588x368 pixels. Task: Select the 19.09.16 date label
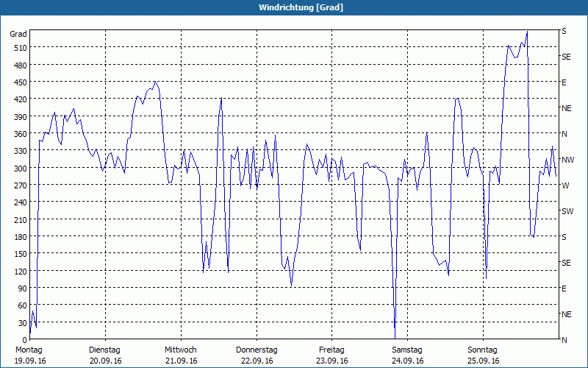30,361
